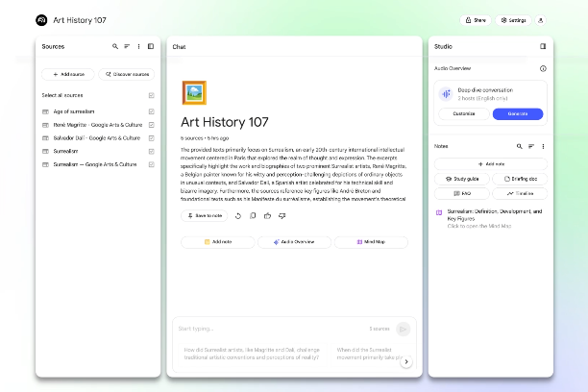Click the Audio Overview info icon
Viewport: 588px width, 392px height.
[543, 69]
